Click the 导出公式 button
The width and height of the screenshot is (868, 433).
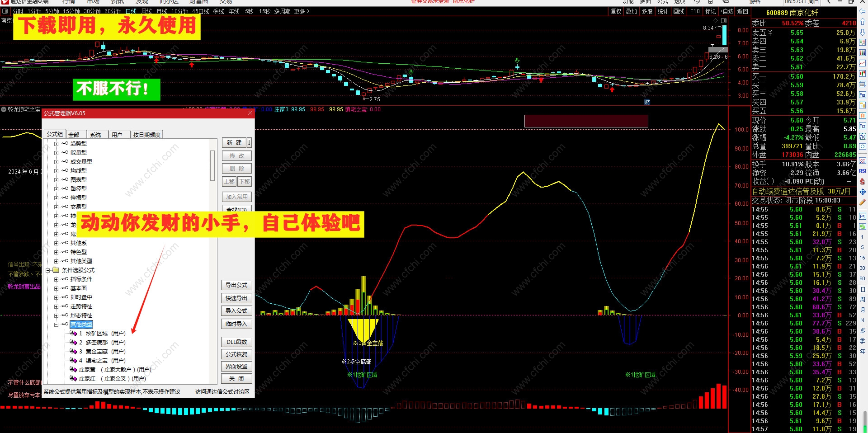point(236,285)
